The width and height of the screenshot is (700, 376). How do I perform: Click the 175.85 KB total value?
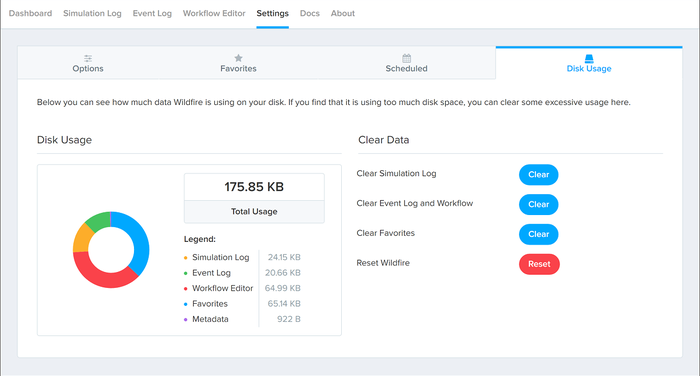(x=254, y=187)
